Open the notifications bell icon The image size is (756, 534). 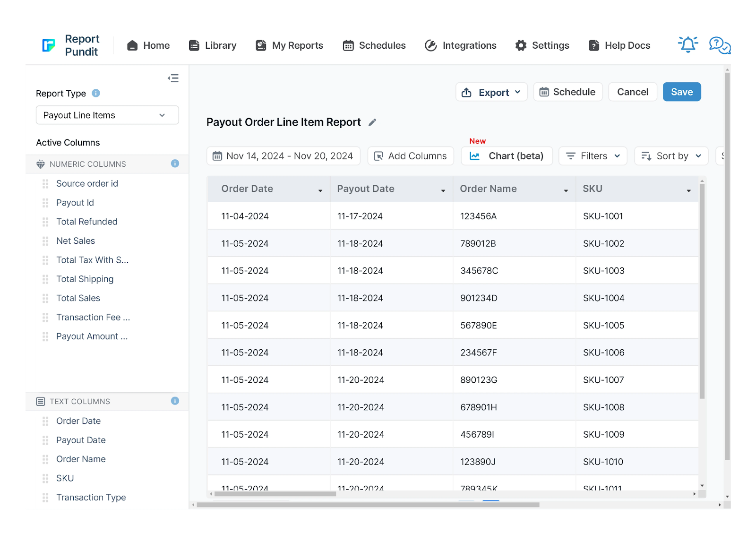(688, 44)
